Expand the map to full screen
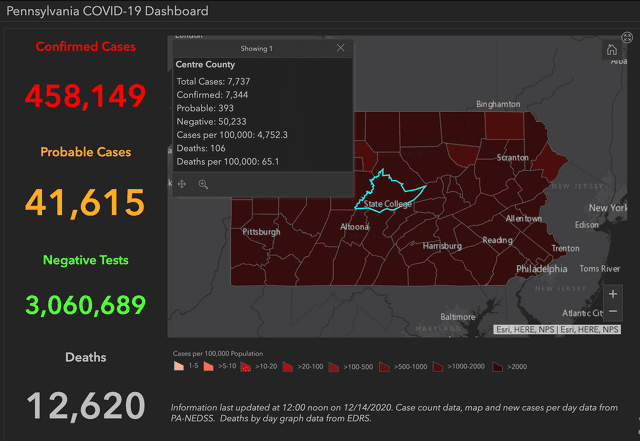This screenshot has height=441, width=640. coord(627,38)
